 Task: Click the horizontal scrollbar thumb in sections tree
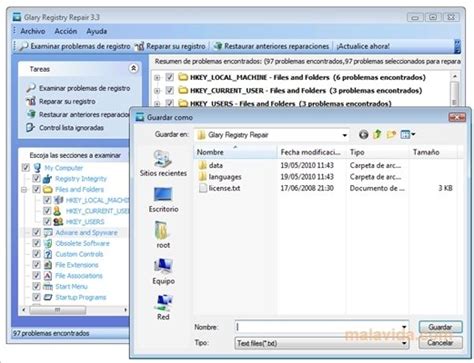click(x=57, y=310)
